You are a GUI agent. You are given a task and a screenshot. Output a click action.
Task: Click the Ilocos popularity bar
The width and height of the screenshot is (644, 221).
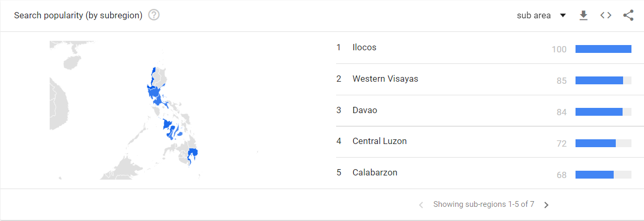[x=603, y=49]
